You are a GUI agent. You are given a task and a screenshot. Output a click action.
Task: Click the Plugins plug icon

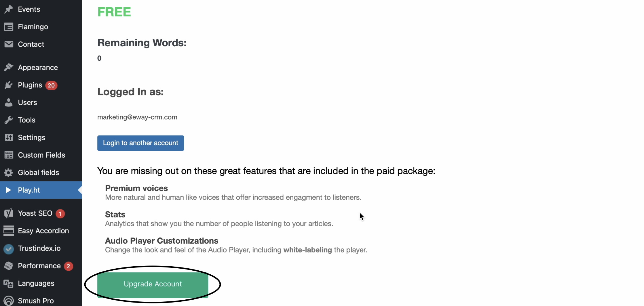tap(9, 85)
